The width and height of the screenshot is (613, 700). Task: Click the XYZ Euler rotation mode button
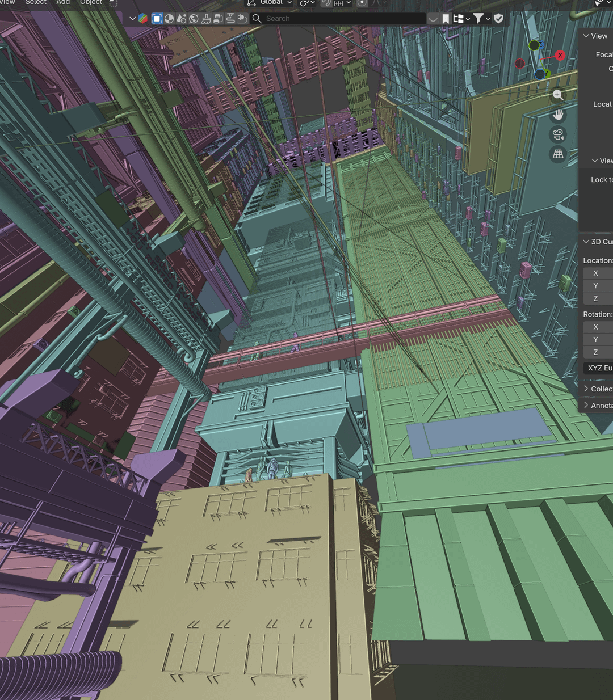598,368
